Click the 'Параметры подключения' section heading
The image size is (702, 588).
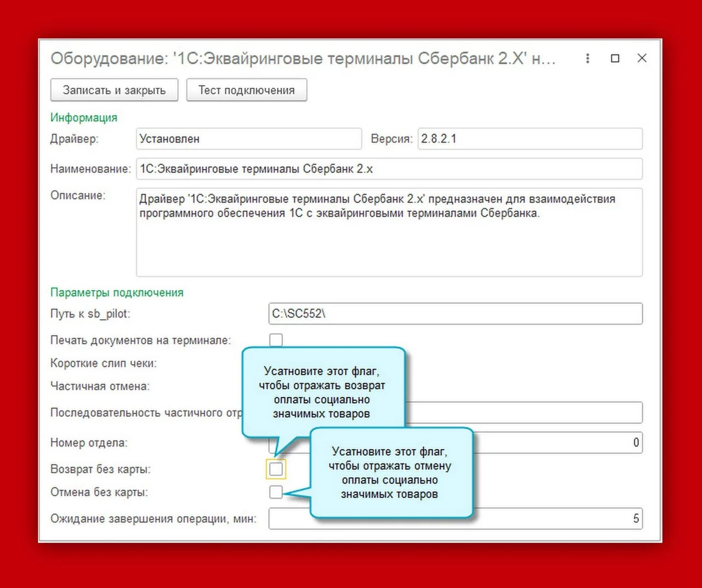tap(117, 292)
